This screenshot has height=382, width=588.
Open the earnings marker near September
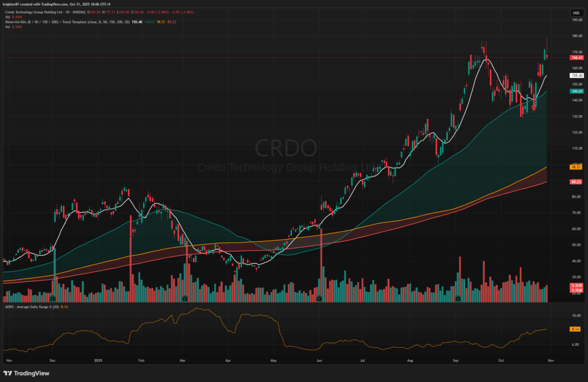tap(458, 299)
